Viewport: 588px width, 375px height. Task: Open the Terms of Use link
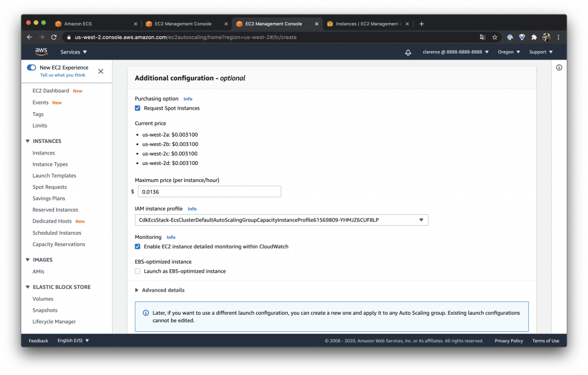point(546,341)
